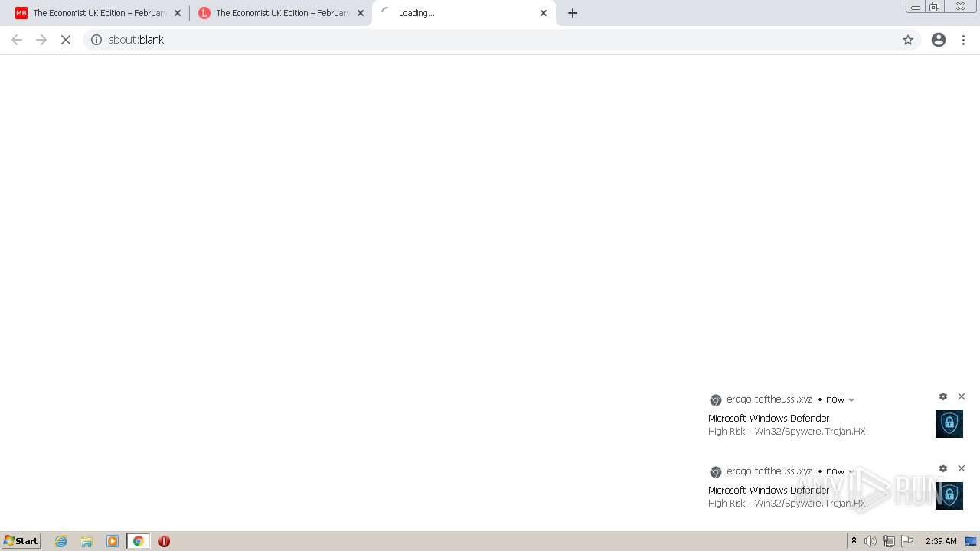Image resolution: width=980 pixels, height=551 pixels.
Task: Open the volume speaker tray icon
Action: [x=871, y=541]
